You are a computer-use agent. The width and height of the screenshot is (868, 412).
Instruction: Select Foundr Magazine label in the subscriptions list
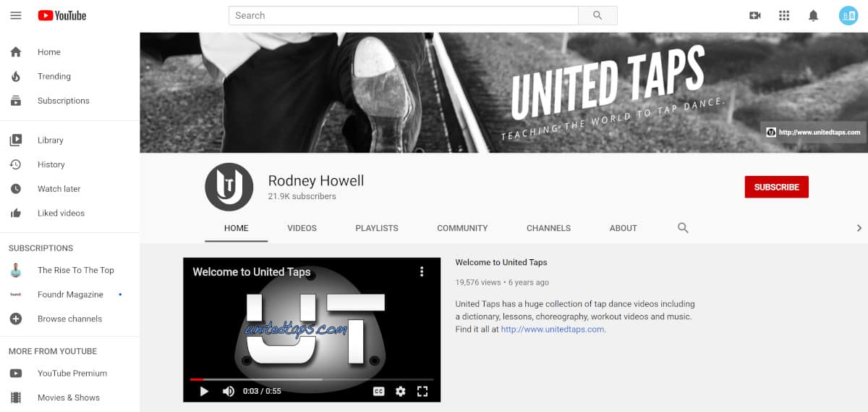70,295
